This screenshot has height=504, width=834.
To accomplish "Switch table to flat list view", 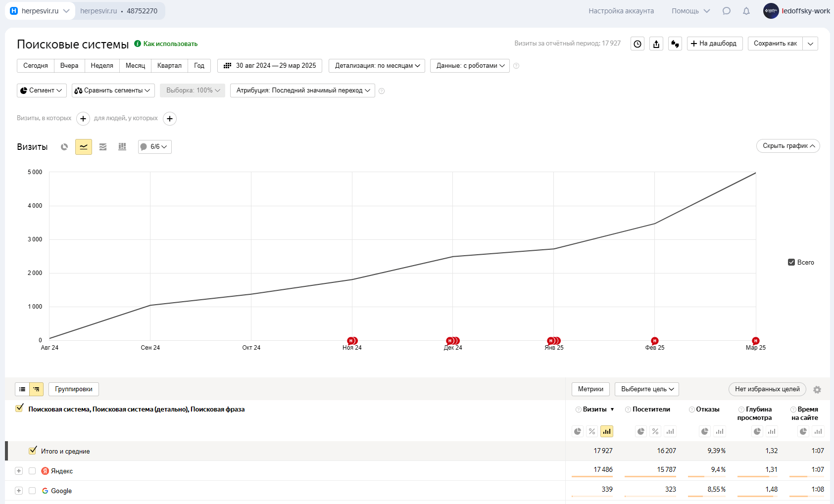I will (x=22, y=389).
